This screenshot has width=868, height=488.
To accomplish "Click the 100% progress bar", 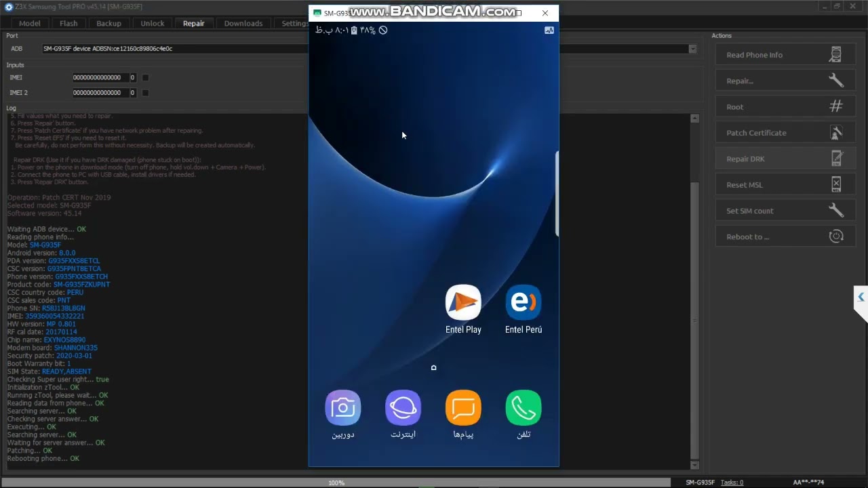I will pyautogui.click(x=336, y=483).
